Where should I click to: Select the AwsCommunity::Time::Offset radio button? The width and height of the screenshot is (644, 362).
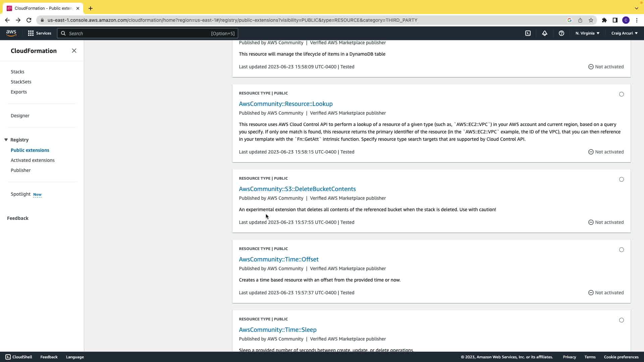coord(621,250)
